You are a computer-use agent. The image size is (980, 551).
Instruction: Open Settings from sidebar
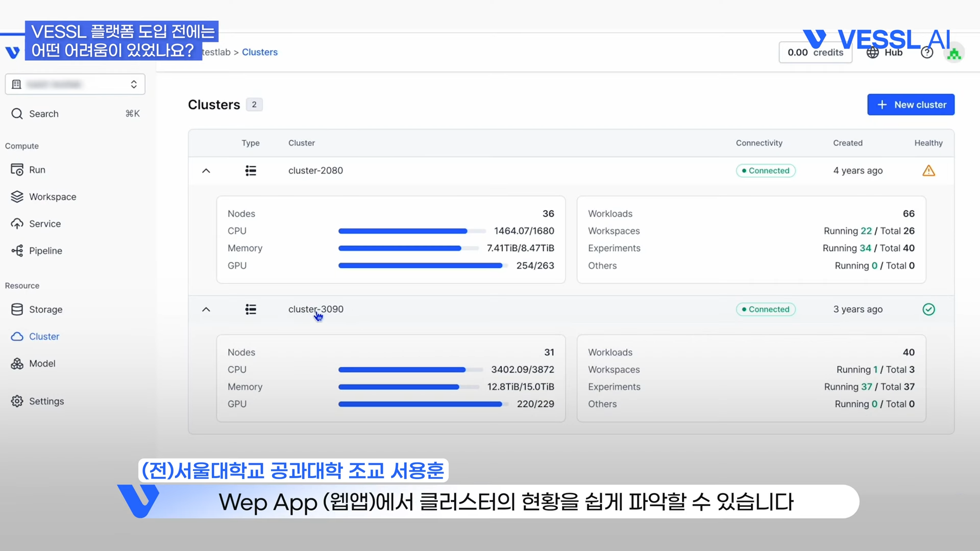pos(46,401)
